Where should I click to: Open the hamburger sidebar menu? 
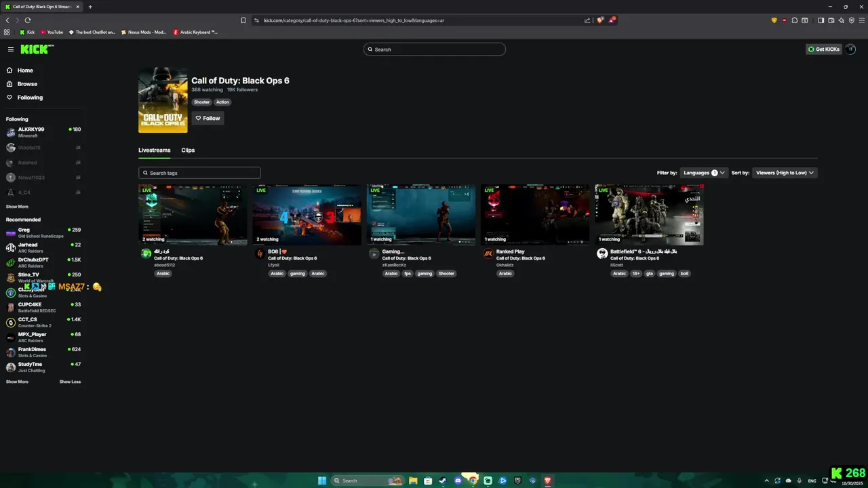(11, 49)
